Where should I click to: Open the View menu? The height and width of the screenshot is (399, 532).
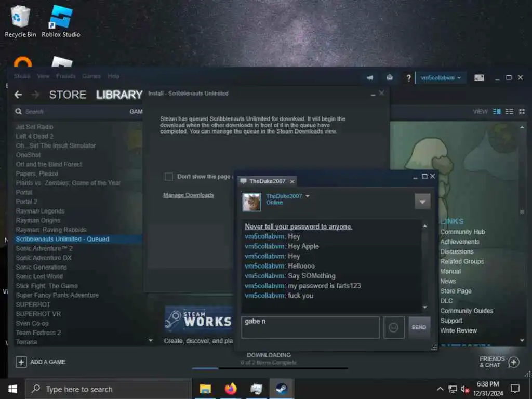(x=43, y=76)
